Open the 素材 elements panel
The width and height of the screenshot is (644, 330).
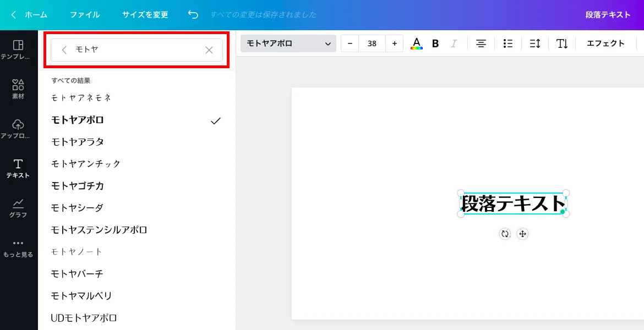pyautogui.click(x=18, y=89)
